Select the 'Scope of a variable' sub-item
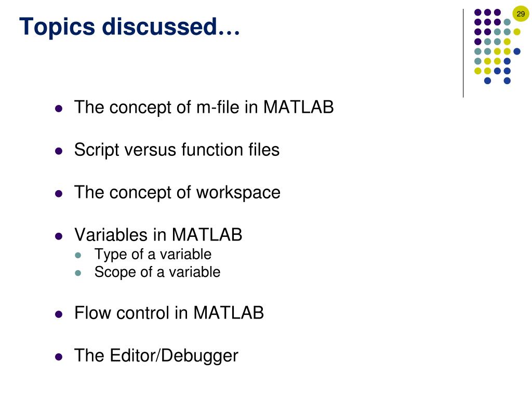Viewport: 532px width, 399px height. [157, 272]
